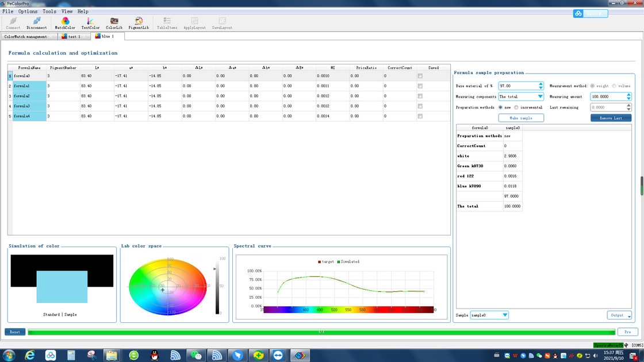Screen dimensions: 644x362
Task: Click the SaveLayout toolbar icon
Action: (222, 23)
